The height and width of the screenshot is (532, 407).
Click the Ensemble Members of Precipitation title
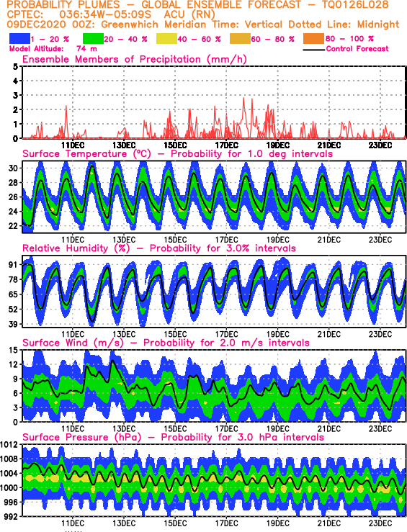click(135, 59)
